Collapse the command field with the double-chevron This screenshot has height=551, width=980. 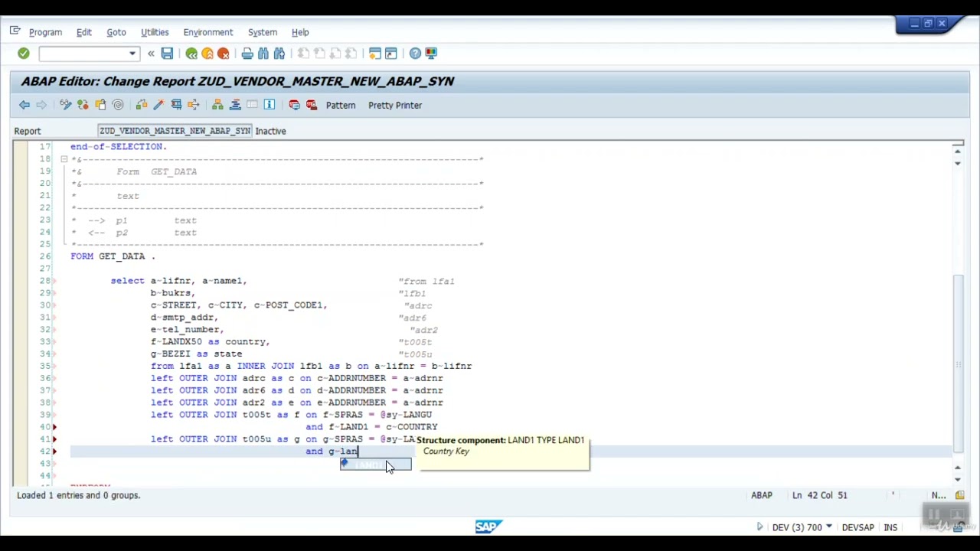(x=151, y=54)
